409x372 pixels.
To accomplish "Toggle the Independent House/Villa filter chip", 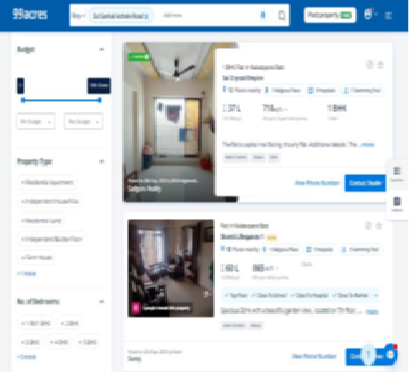I will (50, 201).
